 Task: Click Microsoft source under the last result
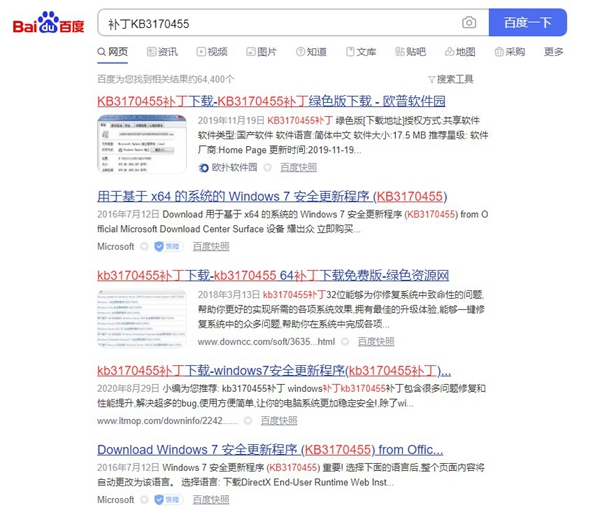(116, 500)
